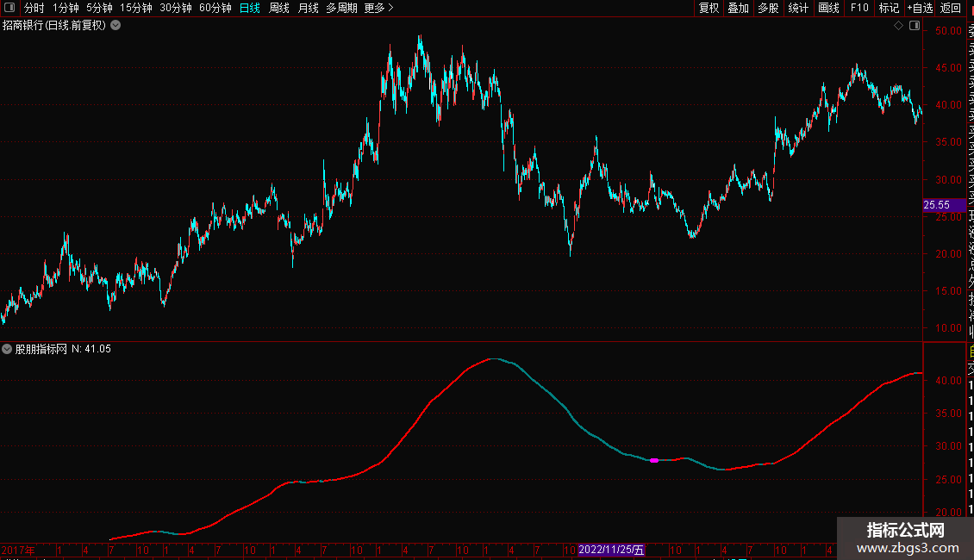Click the 统计 statistics button
The image size is (974, 560).
798,8
